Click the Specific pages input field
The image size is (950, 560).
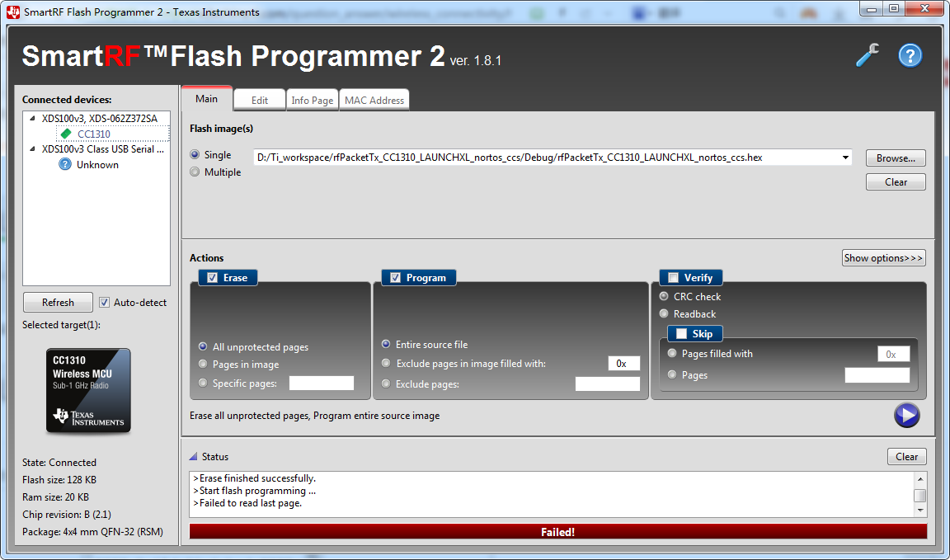tap(321, 383)
